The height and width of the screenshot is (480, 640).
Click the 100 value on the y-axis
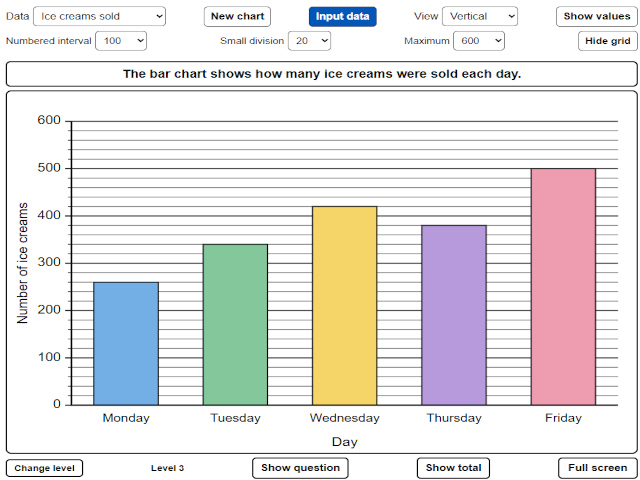49,357
